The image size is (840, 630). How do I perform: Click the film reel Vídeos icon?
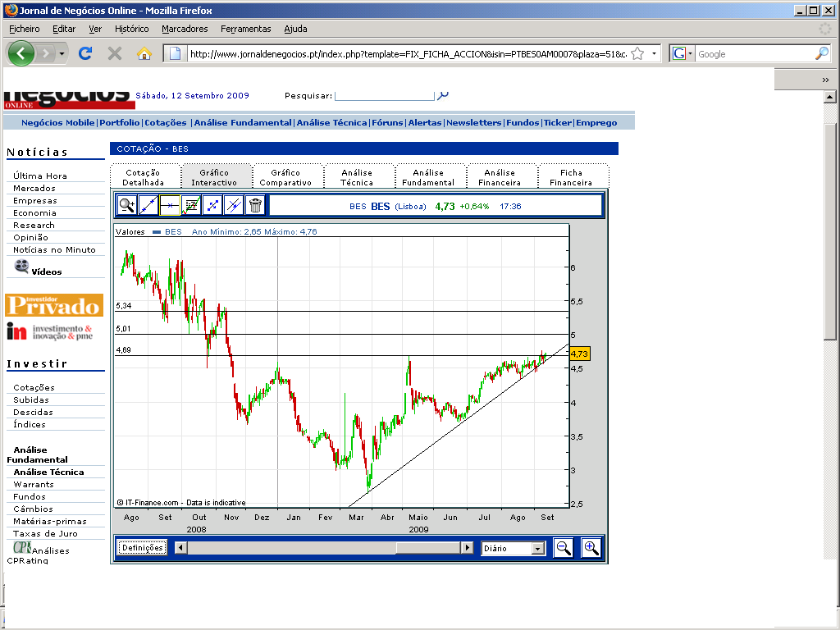point(21,266)
